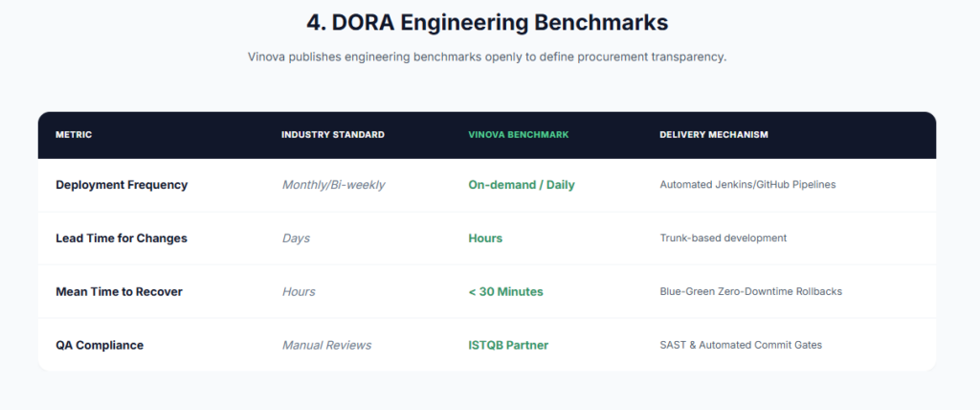Click the VINOVA BENCHMARK column header
Screen dimensions: 980x410
pos(519,134)
